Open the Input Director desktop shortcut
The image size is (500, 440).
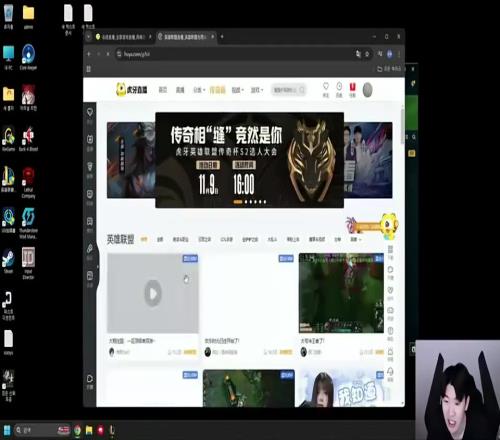[x=28, y=263]
